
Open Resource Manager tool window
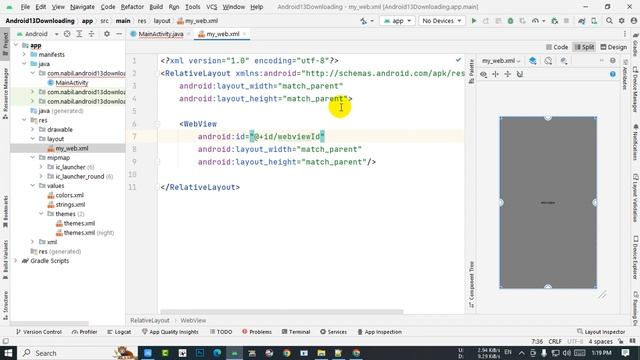pos(5,93)
